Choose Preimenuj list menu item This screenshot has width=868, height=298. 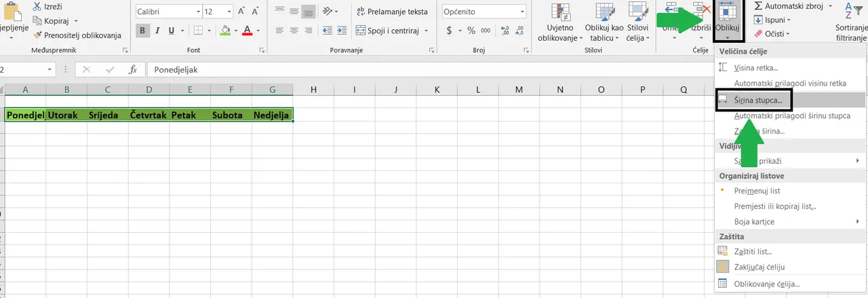coord(791,191)
